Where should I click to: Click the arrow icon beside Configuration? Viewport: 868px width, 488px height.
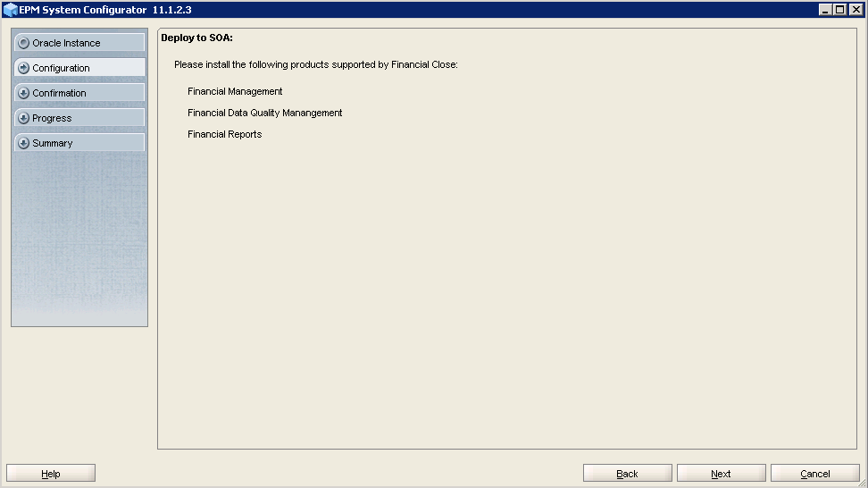[x=23, y=68]
